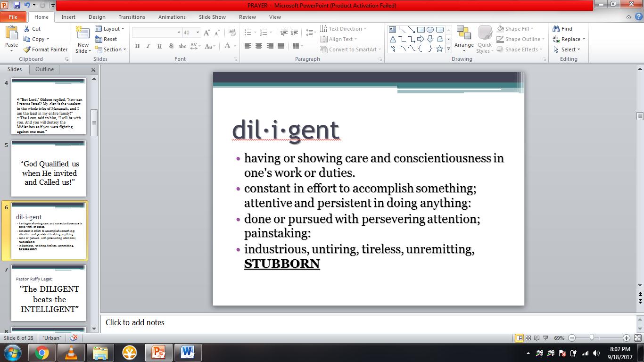Click the Format Painter icon

click(x=27, y=49)
